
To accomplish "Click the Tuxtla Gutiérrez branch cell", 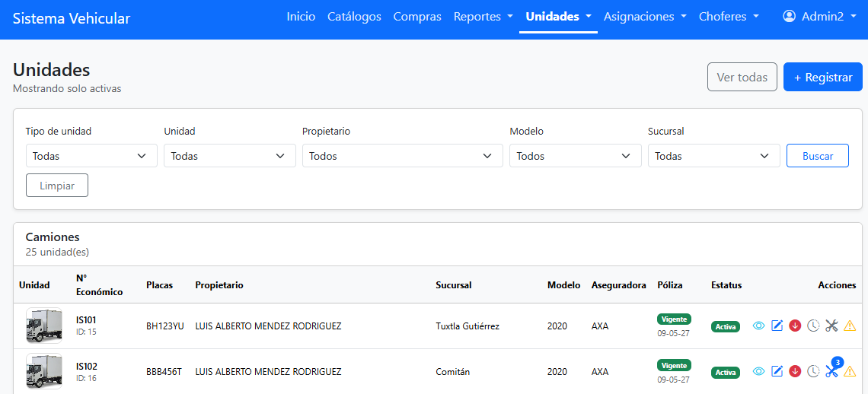I will tap(468, 326).
